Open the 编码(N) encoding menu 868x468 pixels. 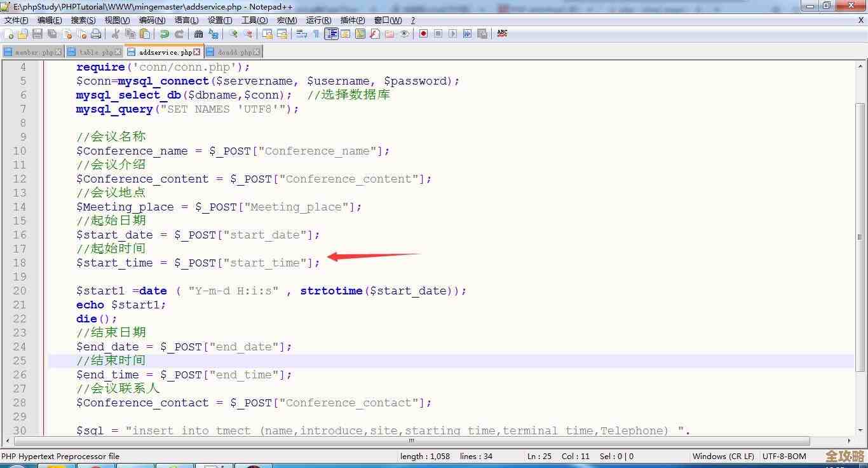tap(152, 20)
